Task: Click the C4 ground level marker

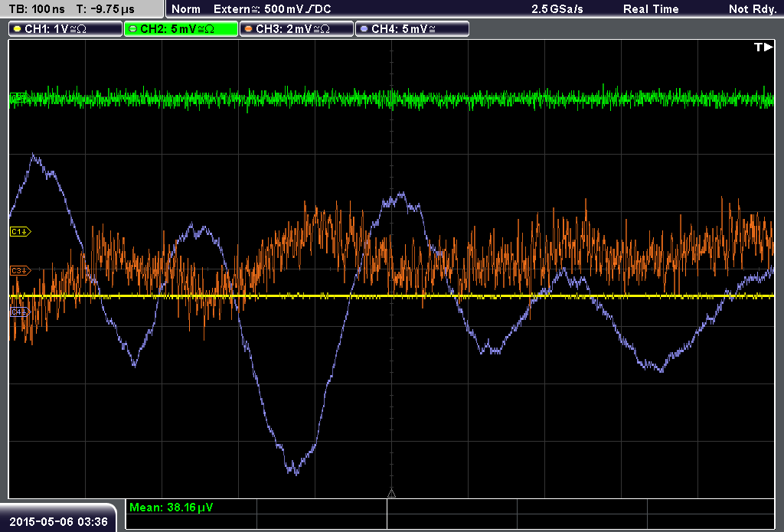Action: tap(21, 312)
